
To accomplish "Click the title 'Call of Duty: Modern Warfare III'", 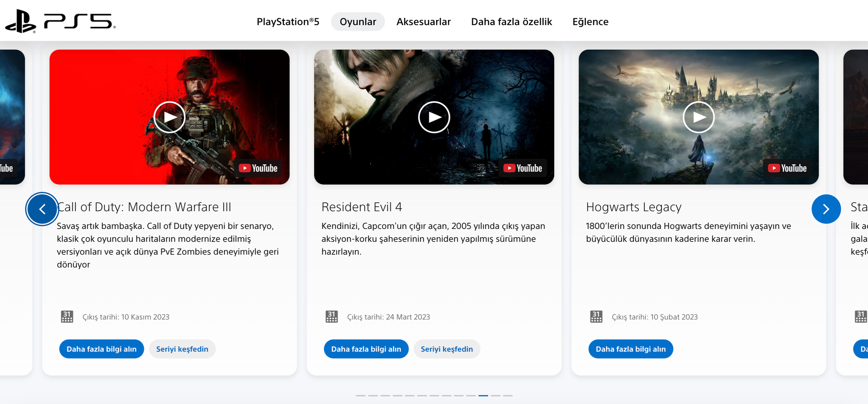I will coord(144,207).
